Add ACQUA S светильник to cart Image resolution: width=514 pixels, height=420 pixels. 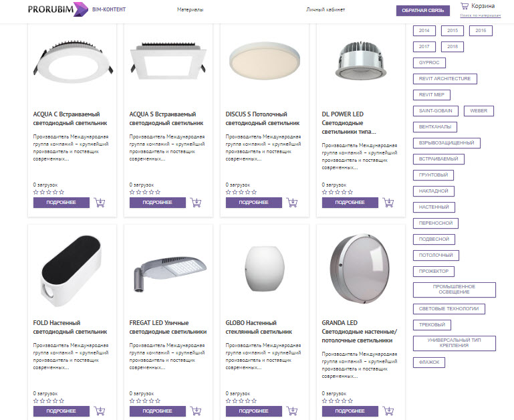(x=196, y=203)
